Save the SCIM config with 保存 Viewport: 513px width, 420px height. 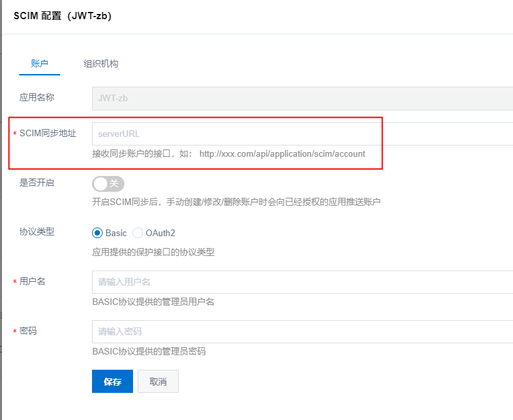pos(113,382)
